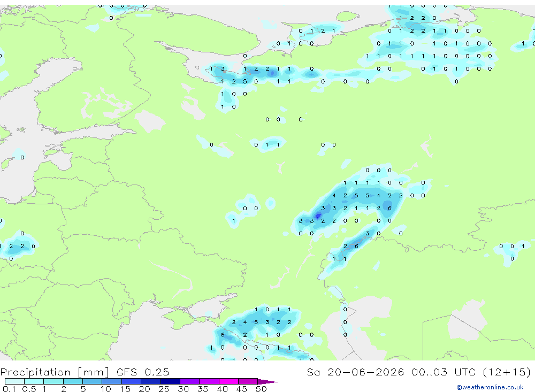This screenshot has width=535, height=392.
Task: Click the '50' legend label
Action: 262,389
